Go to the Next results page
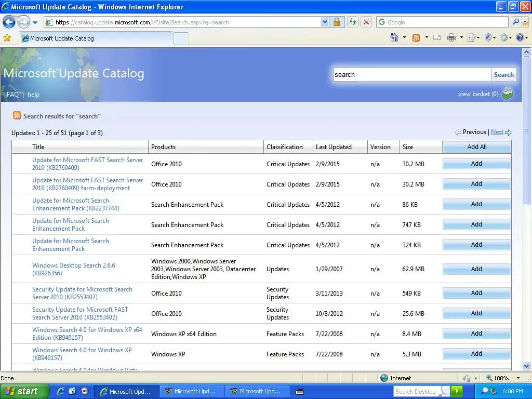The width and height of the screenshot is (532, 399). (497, 132)
